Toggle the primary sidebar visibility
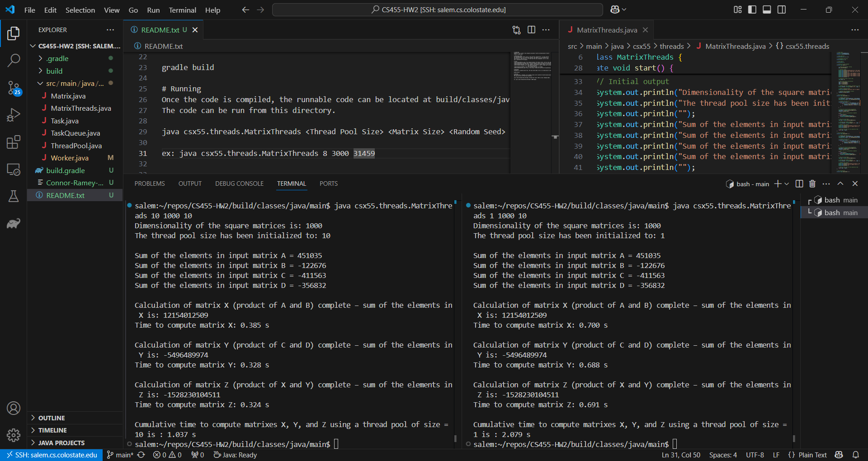This screenshot has width=868, height=461. click(x=752, y=9)
